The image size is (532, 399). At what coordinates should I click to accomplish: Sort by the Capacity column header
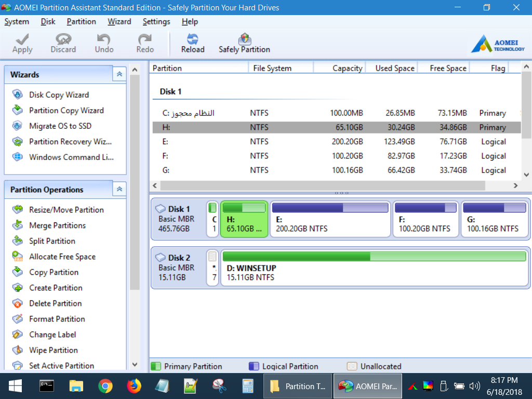[339, 68]
